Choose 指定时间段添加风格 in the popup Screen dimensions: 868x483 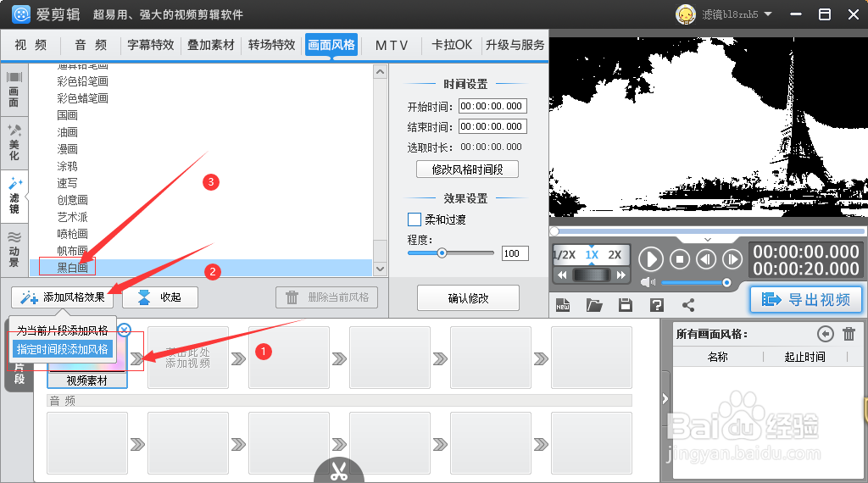point(62,349)
